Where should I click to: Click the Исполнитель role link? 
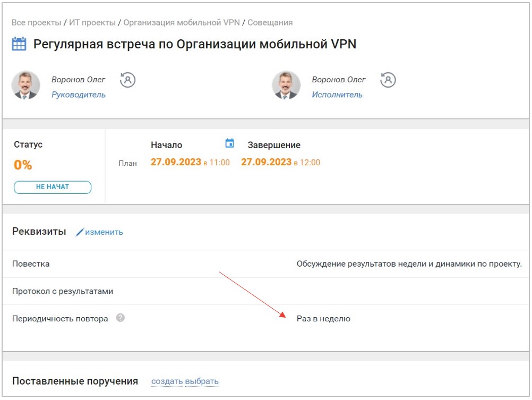(337, 95)
